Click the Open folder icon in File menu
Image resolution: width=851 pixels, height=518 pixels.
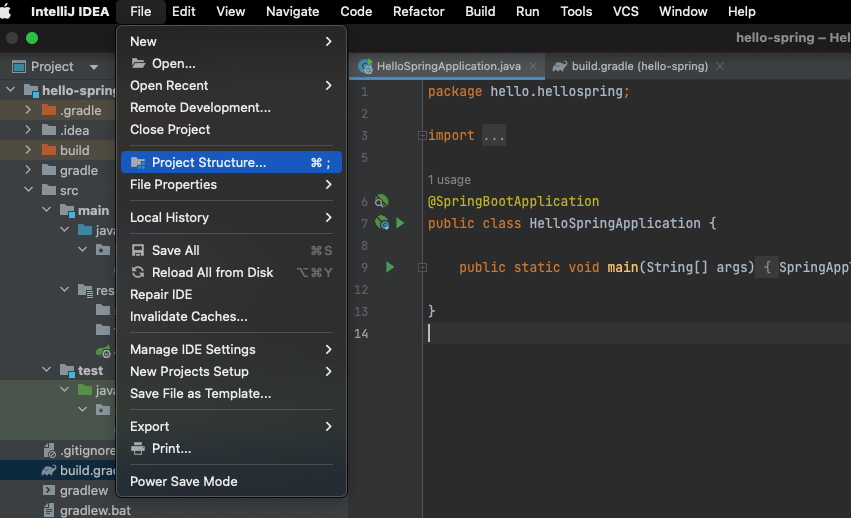[x=138, y=64]
